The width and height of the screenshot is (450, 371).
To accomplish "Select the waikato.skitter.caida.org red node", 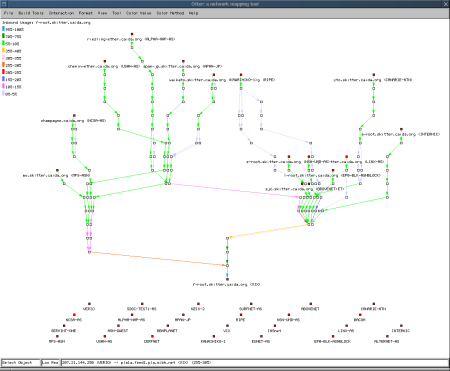I will pyautogui.click(x=214, y=75).
